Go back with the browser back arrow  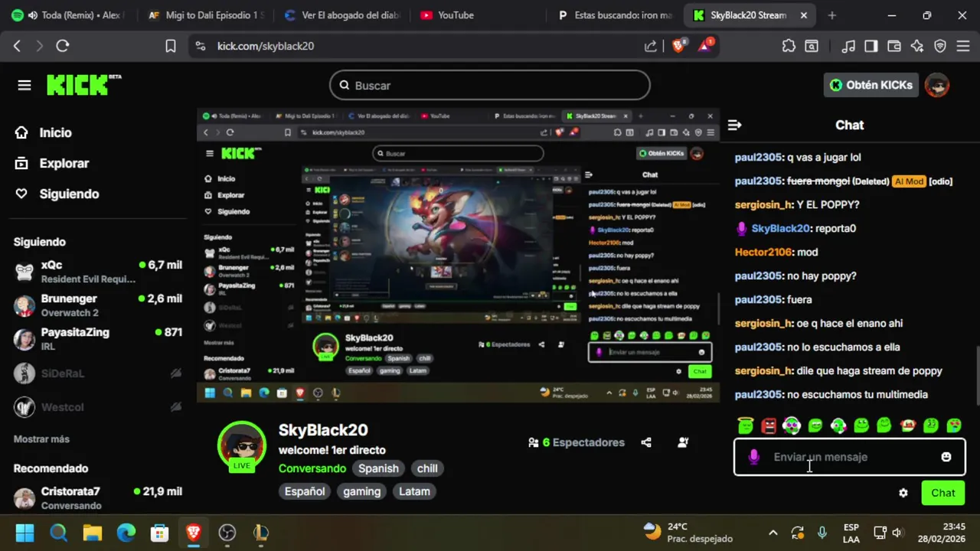click(x=17, y=46)
